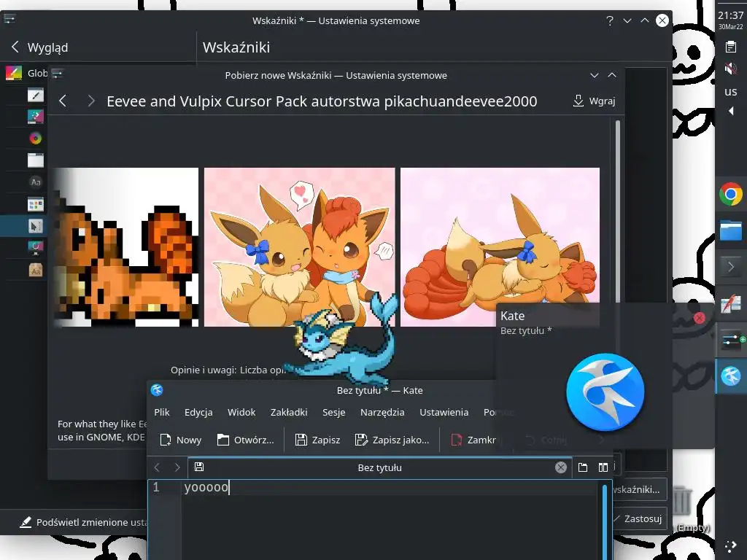Switch to System Settings task in panel
Screen dimensions: 747x560
coord(731,340)
